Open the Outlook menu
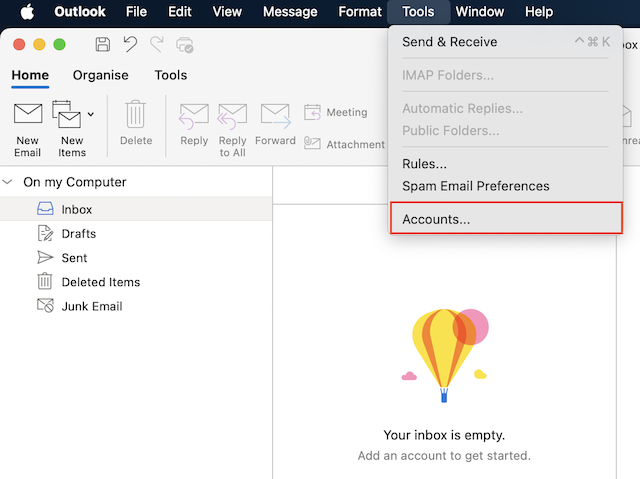The width and height of the screenshot is (640, 479). [x=80, y=12]
